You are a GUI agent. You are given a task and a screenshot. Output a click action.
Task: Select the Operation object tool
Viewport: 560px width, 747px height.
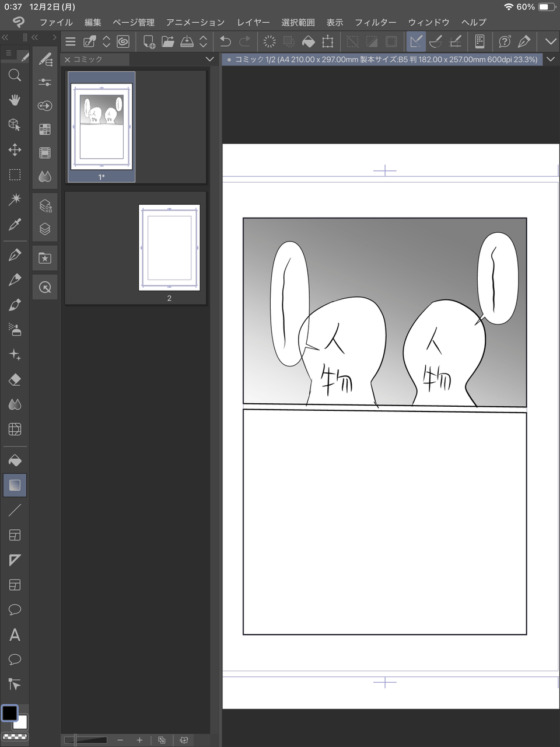pyautogui.click(x=15, y=125)
